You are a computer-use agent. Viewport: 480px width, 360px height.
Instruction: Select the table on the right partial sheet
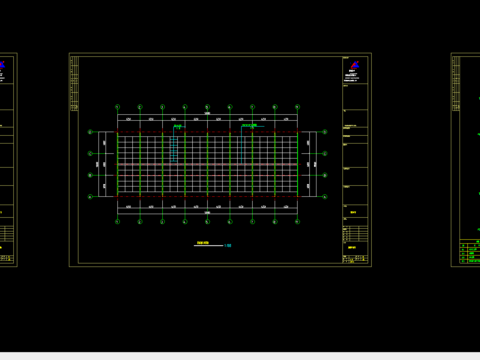[470, 251]
